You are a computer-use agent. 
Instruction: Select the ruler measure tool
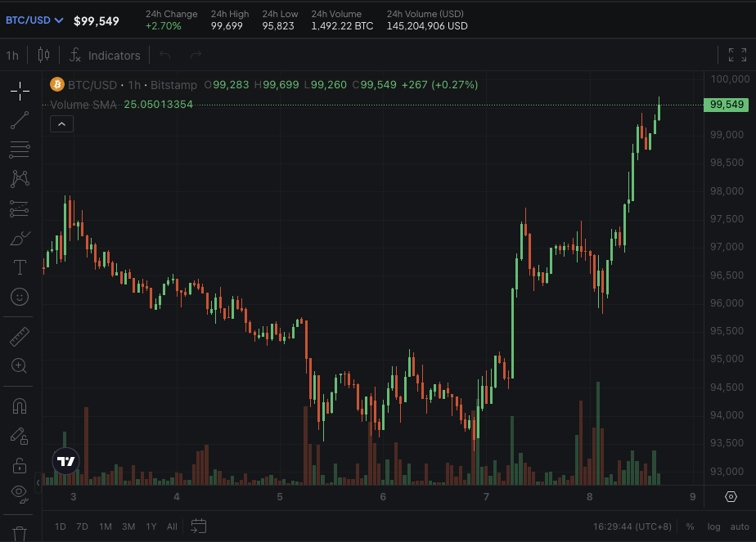pos(20,337)
